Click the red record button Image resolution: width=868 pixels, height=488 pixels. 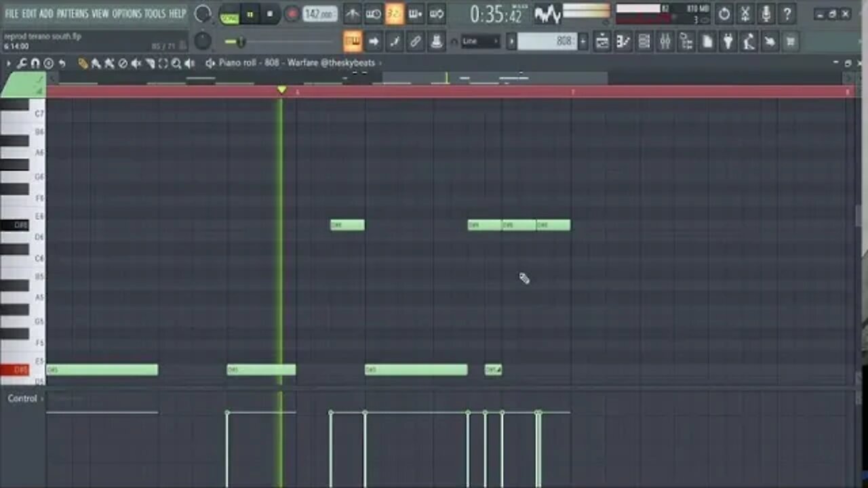292,14
